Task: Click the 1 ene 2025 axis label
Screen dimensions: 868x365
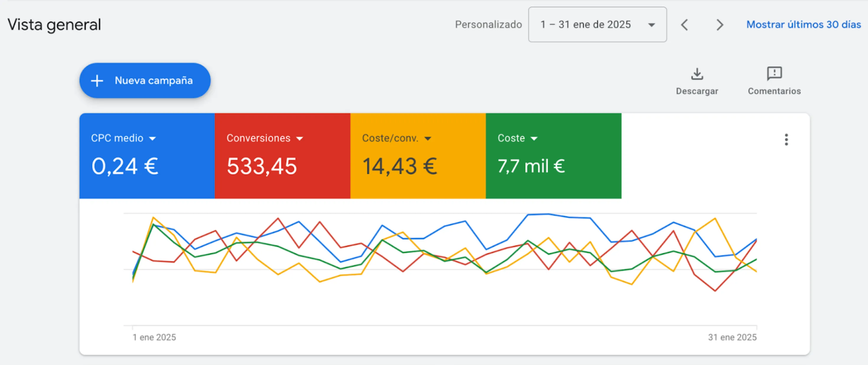Action: pos(154,337)
